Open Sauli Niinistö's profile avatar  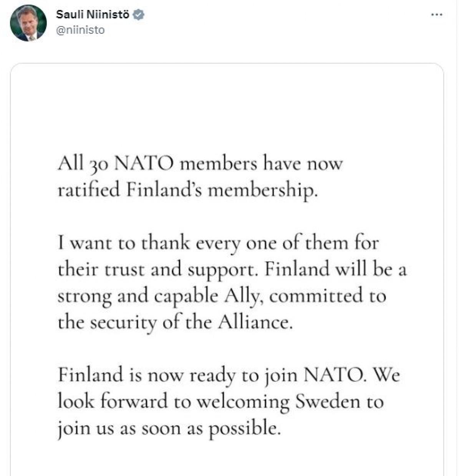point(28,23)
